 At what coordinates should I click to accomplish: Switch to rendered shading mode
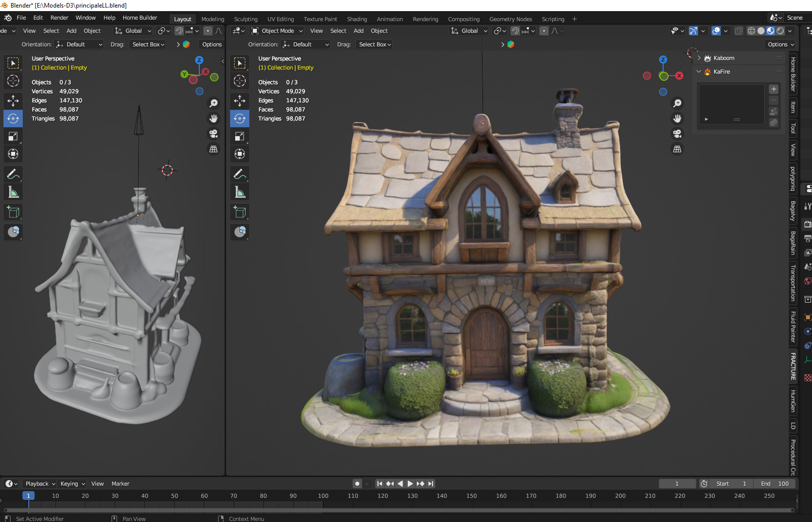point(780,31)
